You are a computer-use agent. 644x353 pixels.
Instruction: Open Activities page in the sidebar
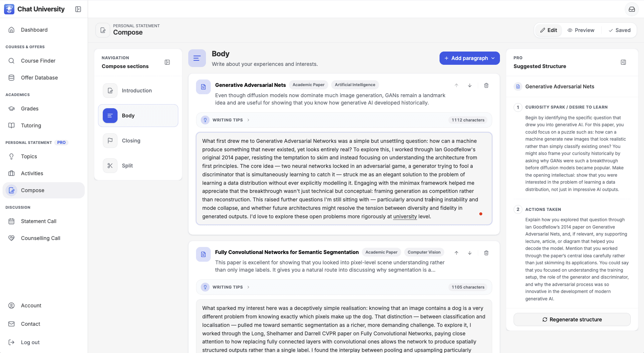[x=44, y=173]
